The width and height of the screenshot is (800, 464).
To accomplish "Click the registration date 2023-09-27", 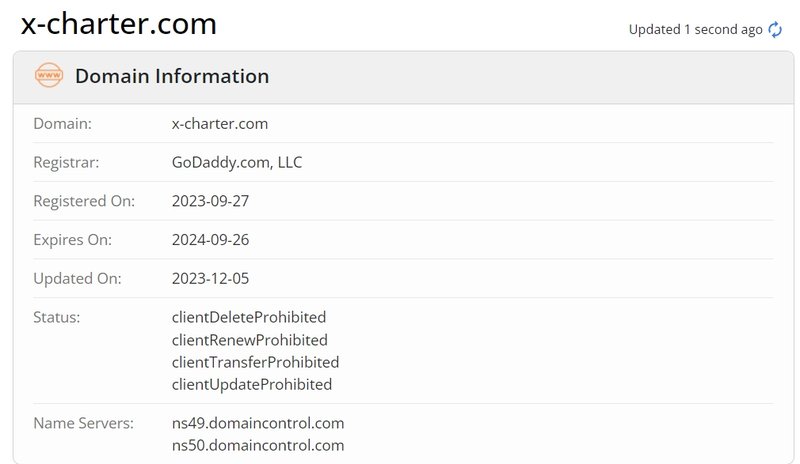I will point(210,201).
